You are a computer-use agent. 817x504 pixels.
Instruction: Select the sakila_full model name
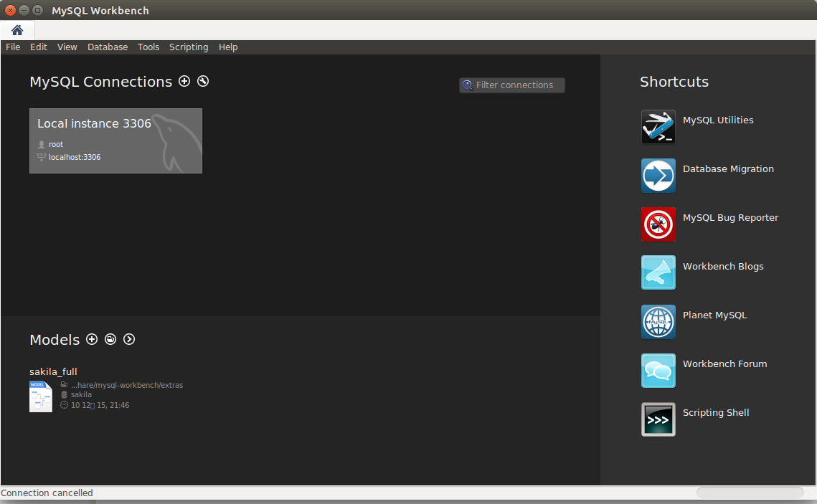pos(53,372)
